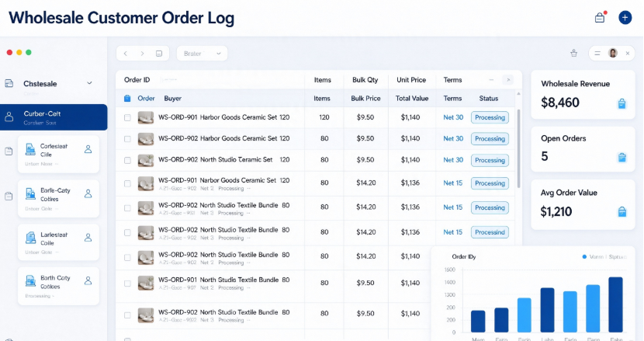The width and height of the screenshot is (644, 341).
Task: Click the Processind status badge
Action: (x=490, y=232)
